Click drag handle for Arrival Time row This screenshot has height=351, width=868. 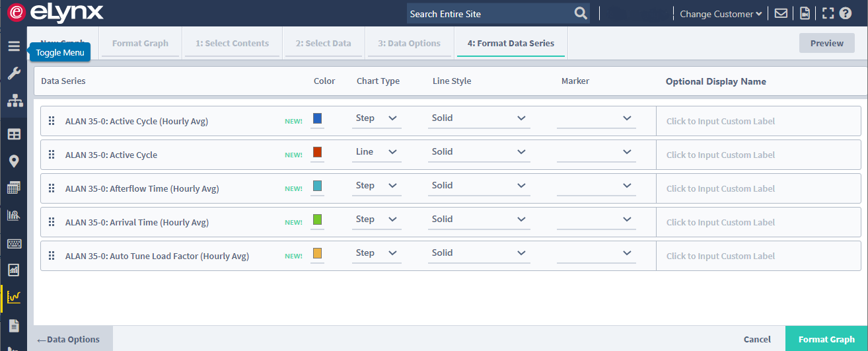click(x=52, y=222)
